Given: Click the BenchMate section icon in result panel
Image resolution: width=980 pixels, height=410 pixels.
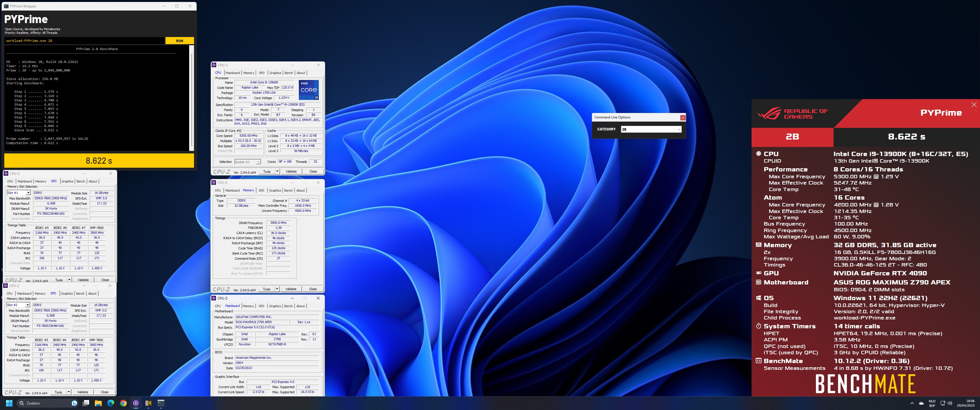Looking at the screenshot, I should click(x=759, y=360).
